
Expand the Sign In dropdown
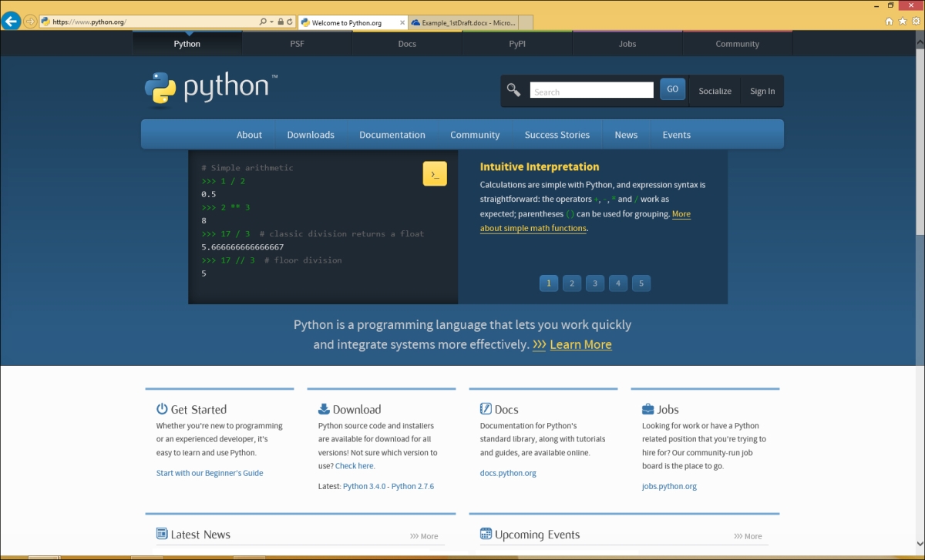[762, 91]
